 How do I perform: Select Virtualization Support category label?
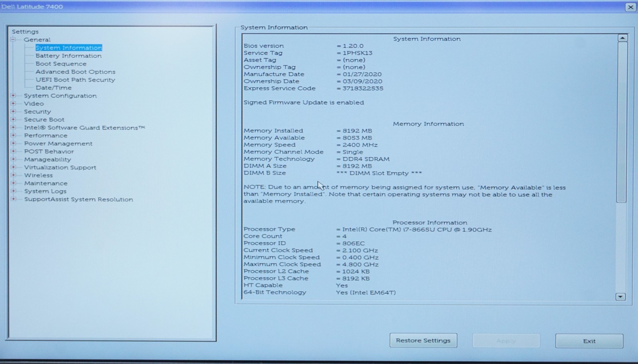click(60, 167)
